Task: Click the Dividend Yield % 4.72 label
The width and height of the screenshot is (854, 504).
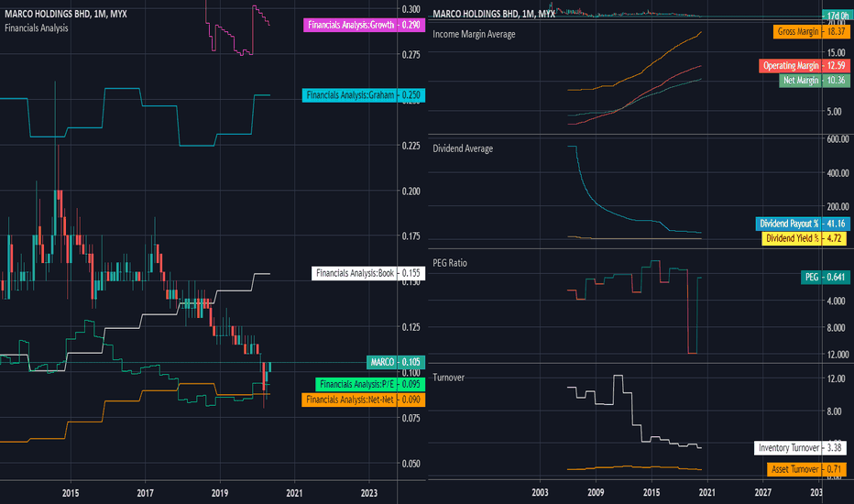Action: [x=805, y=238]
